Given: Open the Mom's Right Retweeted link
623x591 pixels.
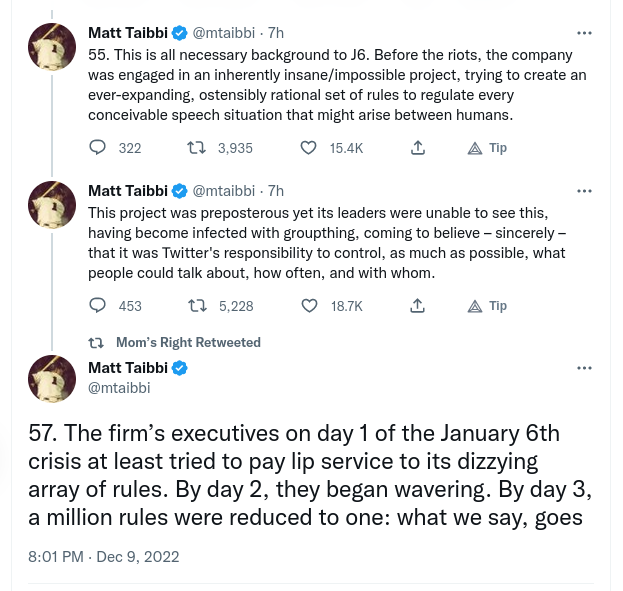Looking at the screenshot, I should 188,342.
